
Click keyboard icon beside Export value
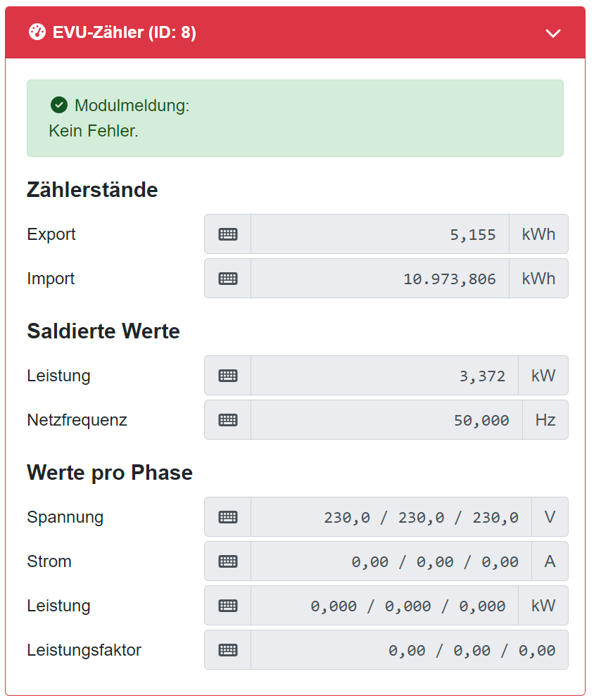pyautogui.click(x=228, y=234)
